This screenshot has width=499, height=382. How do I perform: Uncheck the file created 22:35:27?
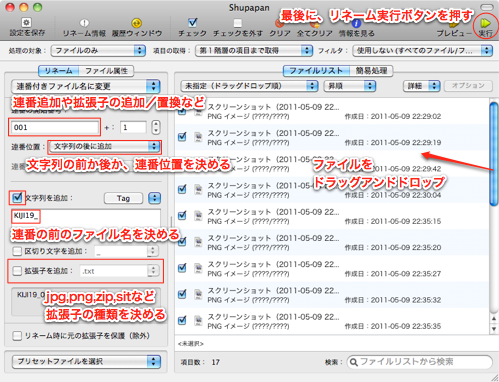[x=182, y=268]
